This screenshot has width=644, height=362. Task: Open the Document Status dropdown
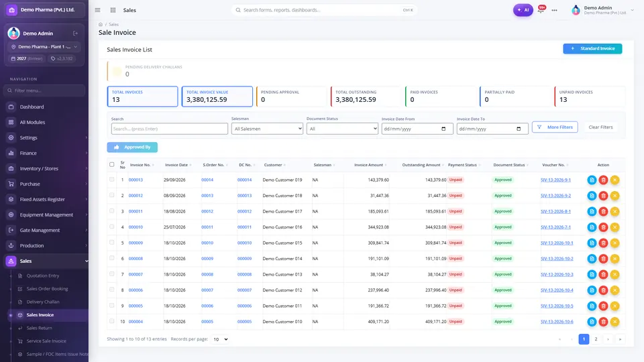[342, 129]
